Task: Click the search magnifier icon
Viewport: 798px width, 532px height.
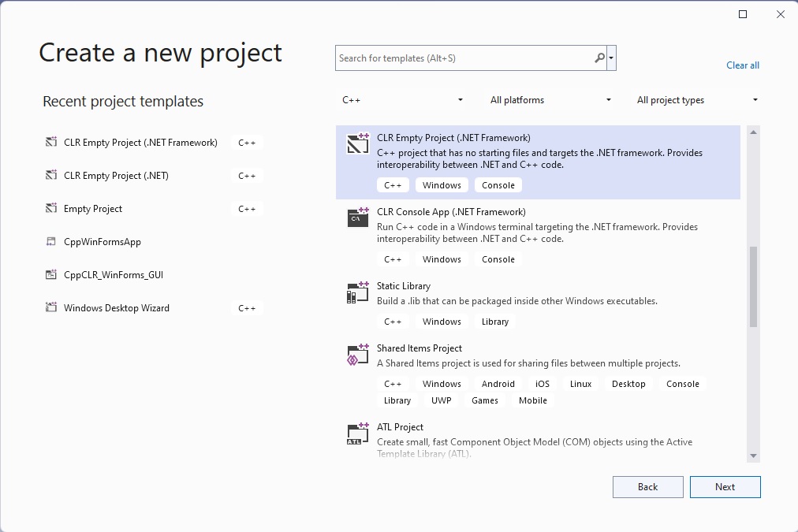Action: (599, 58)
